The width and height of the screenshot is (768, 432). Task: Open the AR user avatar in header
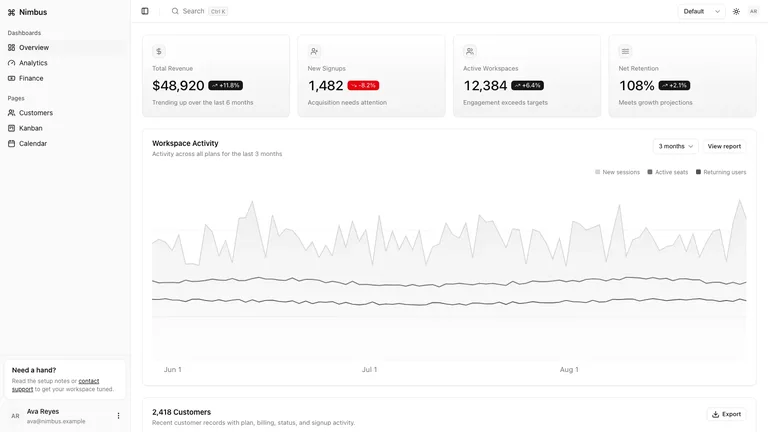click(x=753, y=11)
